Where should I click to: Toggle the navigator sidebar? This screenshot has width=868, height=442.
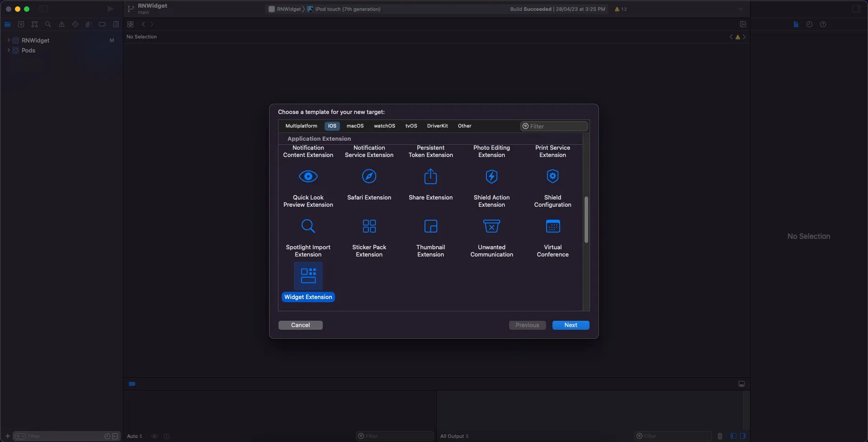44,9
